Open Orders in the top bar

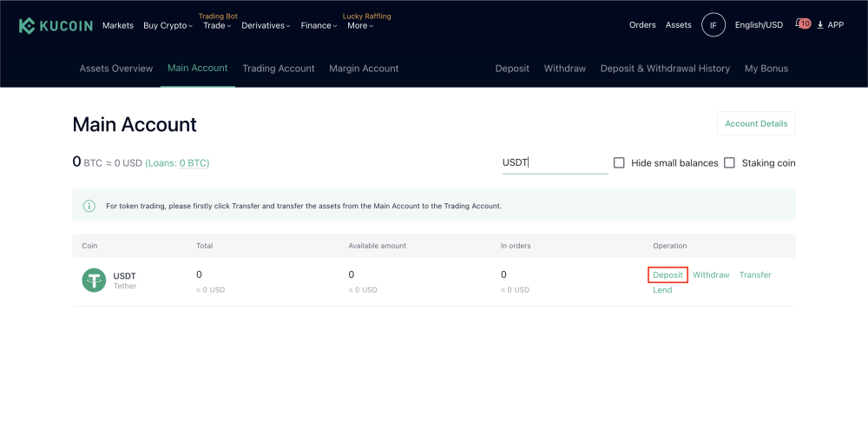(x=642, y=25)
